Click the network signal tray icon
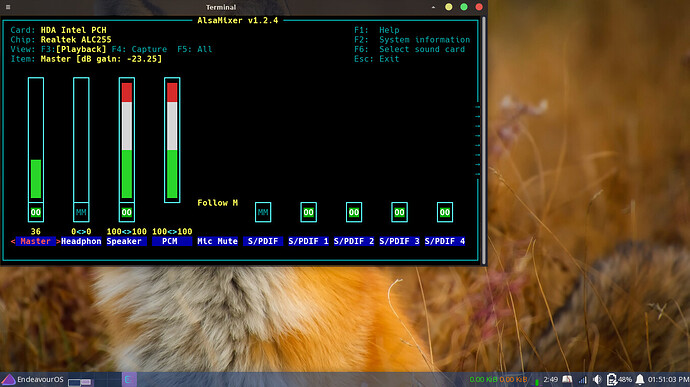Screen dimensions: 690x387 tap(583, 380)
